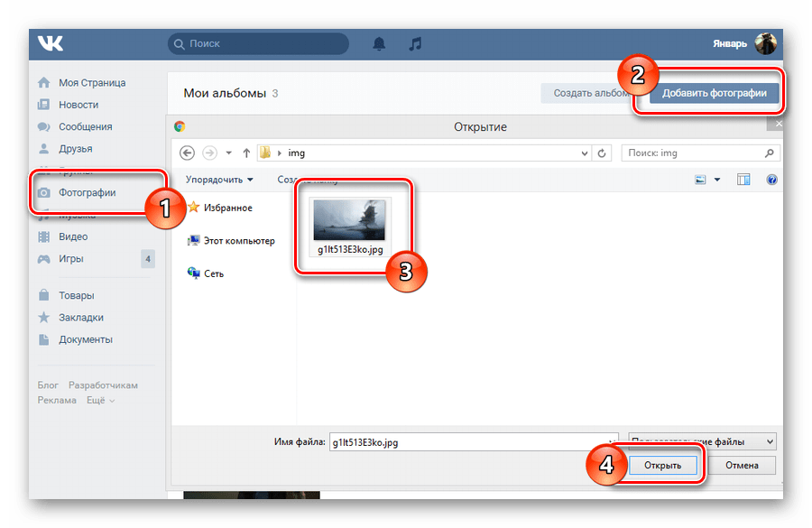Screen dimensions: 812x528
Task: Select the g1lt513E3ko.jpg thumbnail
Action: (350, 227)
